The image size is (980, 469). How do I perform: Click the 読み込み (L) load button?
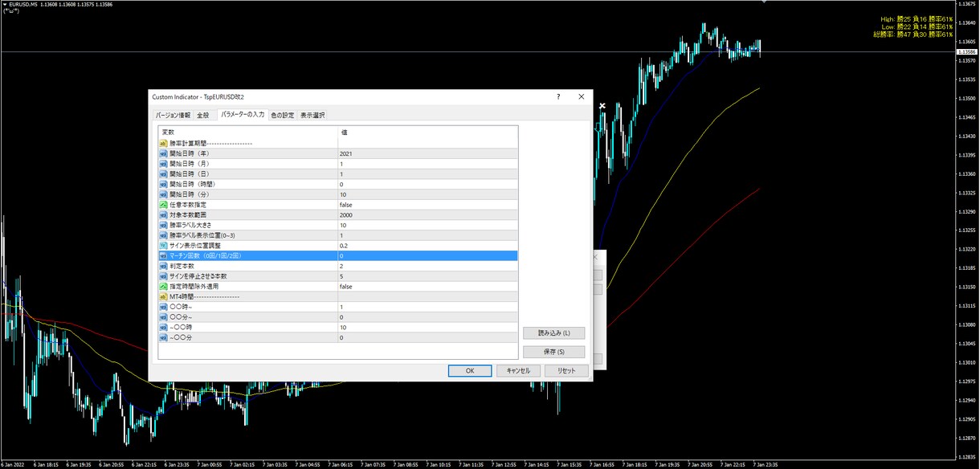[x=553, y=332]
